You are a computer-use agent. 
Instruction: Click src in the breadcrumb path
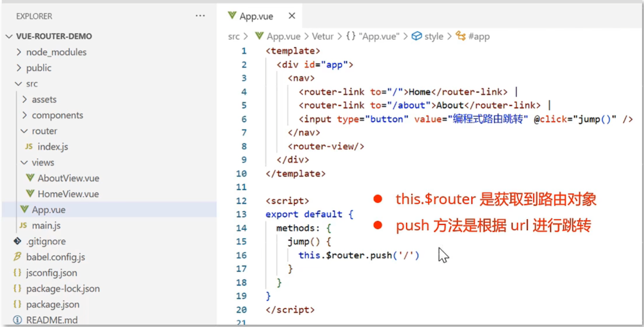click(x=234, y=37)
